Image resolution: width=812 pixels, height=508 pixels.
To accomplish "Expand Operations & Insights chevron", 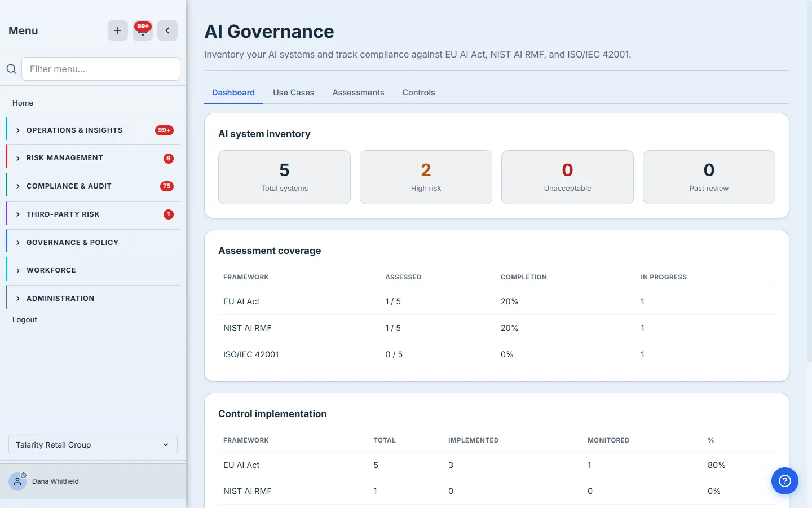I will coord(18,130).
